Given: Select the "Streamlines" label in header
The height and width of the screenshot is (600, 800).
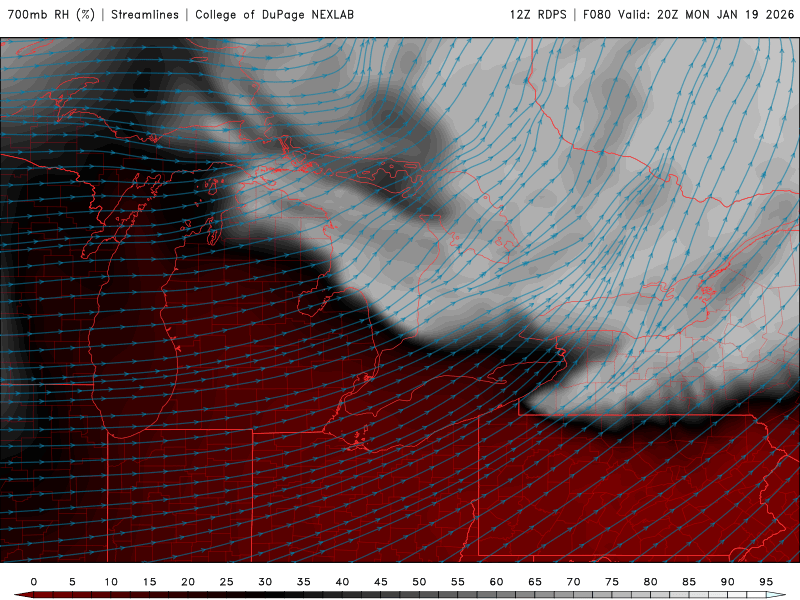Looking at the screenshot, I should [145, 15].
